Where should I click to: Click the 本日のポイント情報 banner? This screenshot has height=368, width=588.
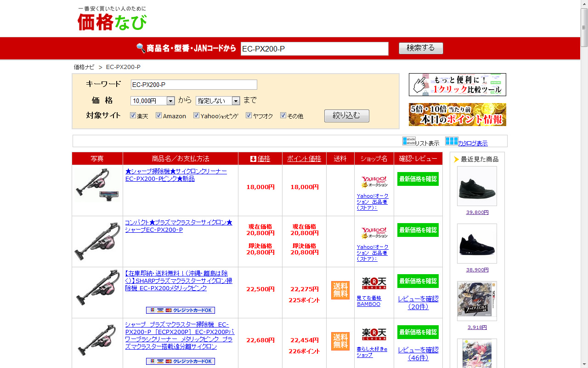[458, 115]
